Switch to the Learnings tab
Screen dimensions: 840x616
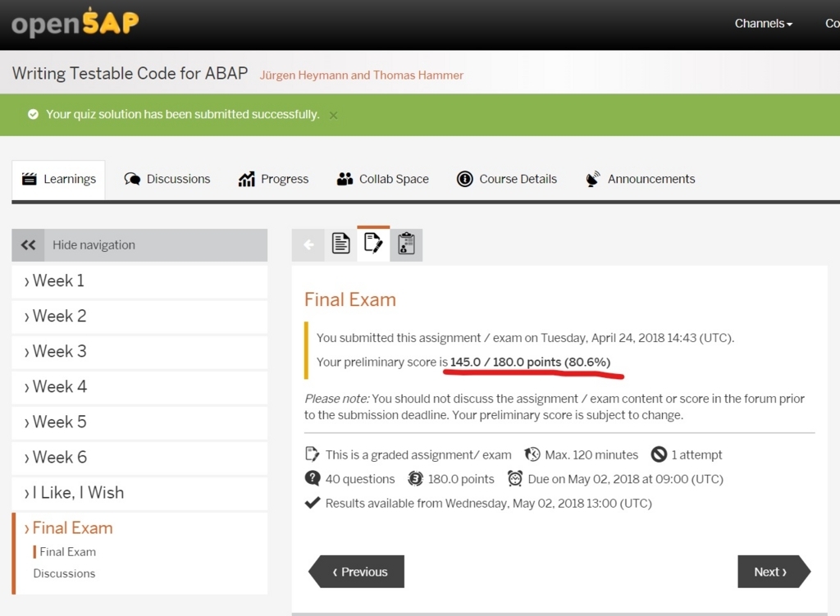[x=58, y=180]
